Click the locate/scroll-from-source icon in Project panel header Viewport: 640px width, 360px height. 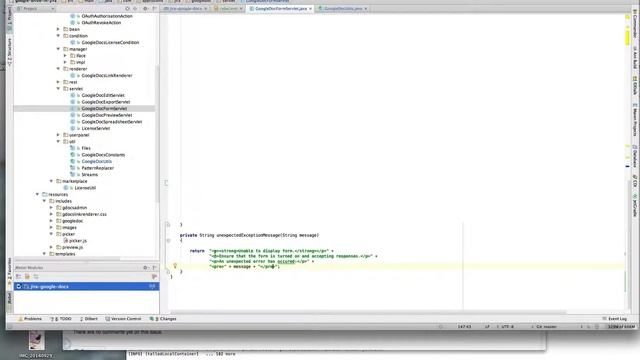(x=127, y=9)
